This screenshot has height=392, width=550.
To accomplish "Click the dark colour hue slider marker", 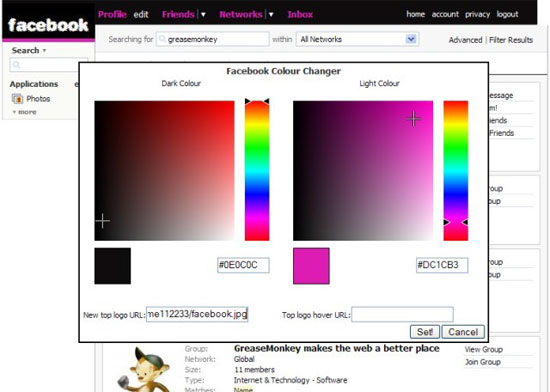I will (257, 101).
